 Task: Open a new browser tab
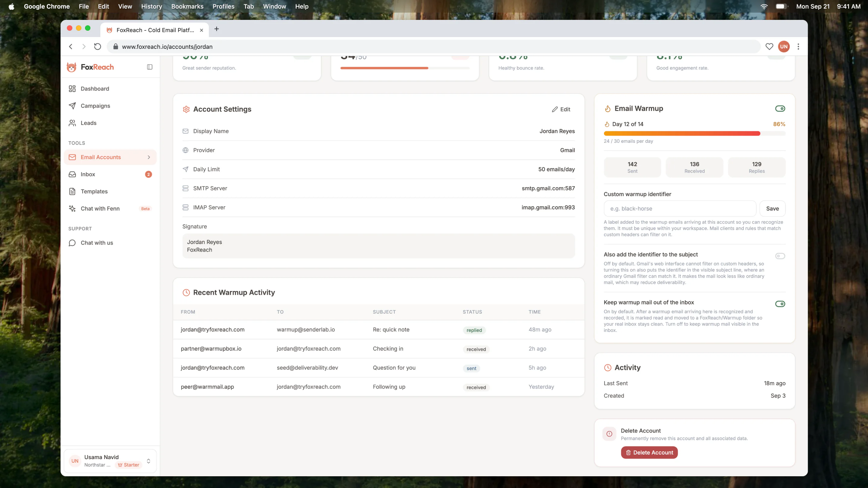tap(217, 29)
